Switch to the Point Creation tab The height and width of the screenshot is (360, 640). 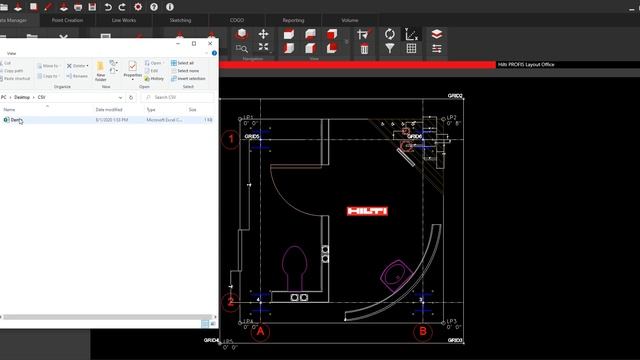67,20
